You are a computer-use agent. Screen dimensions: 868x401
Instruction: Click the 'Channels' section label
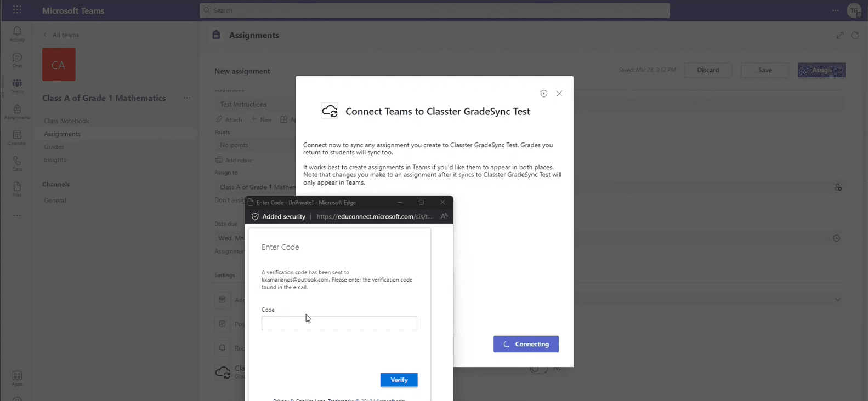click(56, 184)
